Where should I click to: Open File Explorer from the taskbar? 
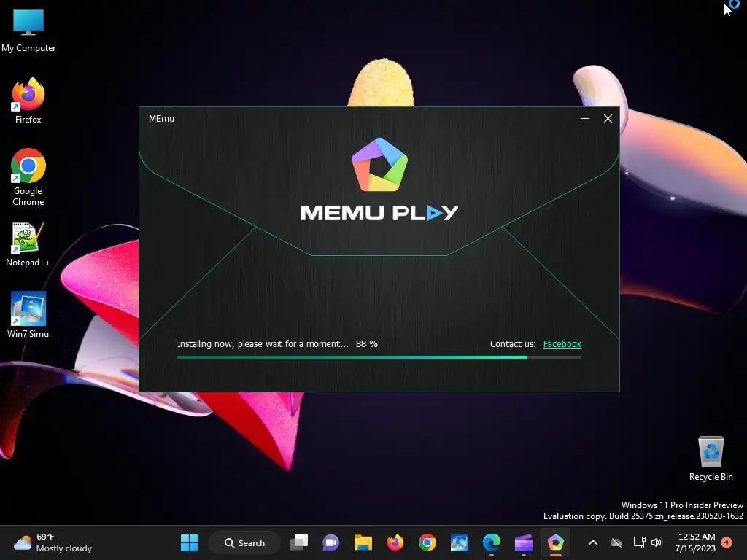363,542
